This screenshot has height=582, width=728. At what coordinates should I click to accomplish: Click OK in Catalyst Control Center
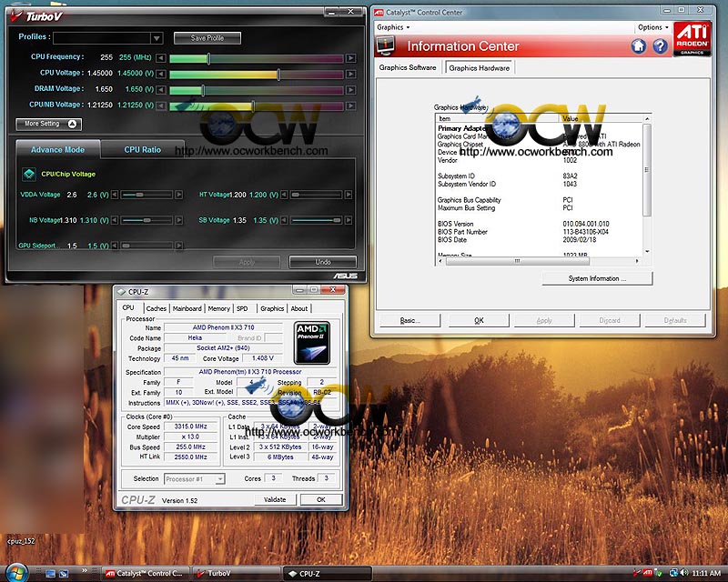(480, 320)
